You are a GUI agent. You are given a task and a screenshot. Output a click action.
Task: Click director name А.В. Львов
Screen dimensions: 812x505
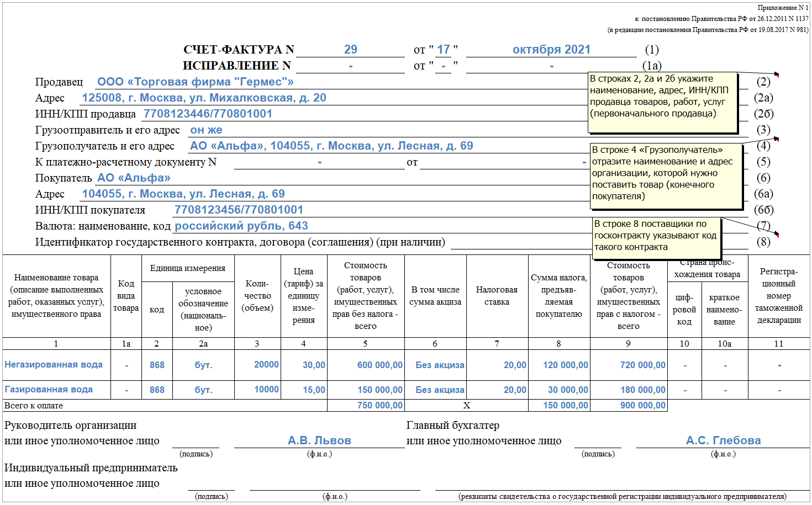click(319, 440)
